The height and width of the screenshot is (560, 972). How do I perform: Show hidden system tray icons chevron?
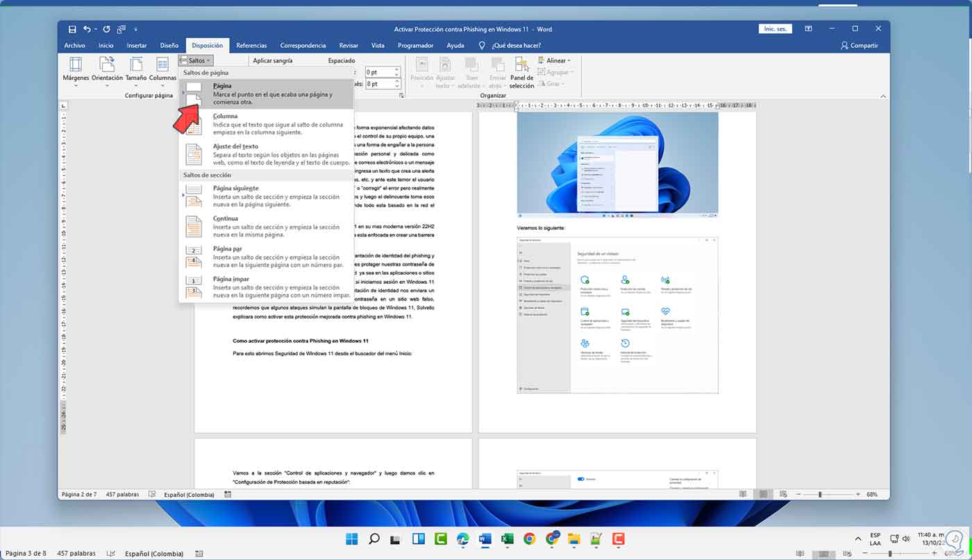857,539
